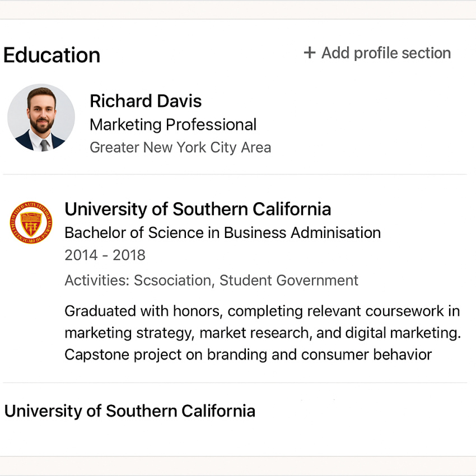Open the Richard Davis name link
Image resolution: width=476 pixels, height=476 pixels.
coord(146,101)
